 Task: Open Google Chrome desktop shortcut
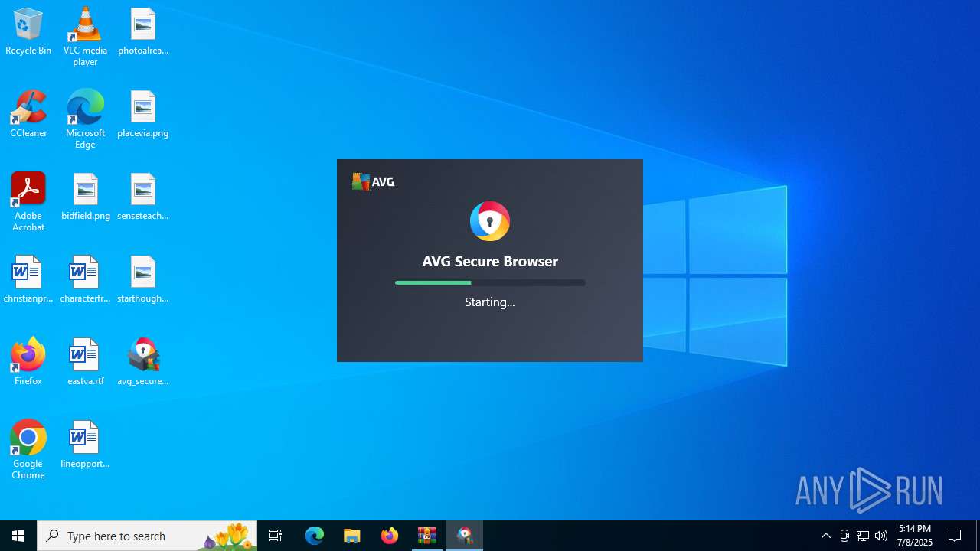28,450
